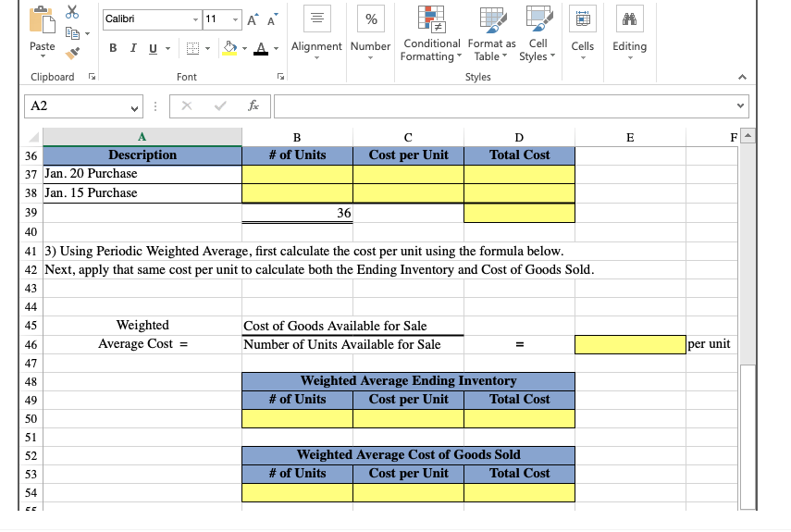This screenshot has height=532, width=791.
Task: Open the Alignment group menu
Action: (316, 34)
